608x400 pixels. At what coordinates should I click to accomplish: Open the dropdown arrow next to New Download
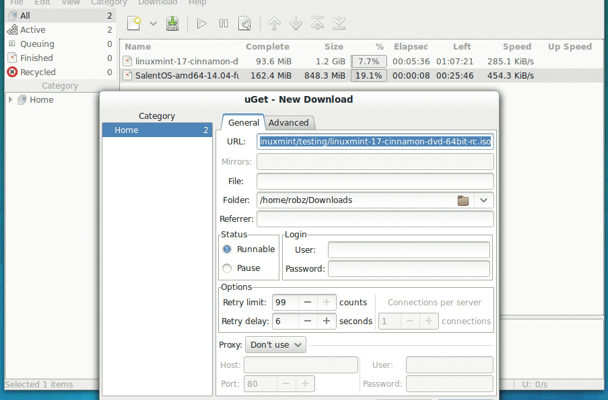pos(153,24)
